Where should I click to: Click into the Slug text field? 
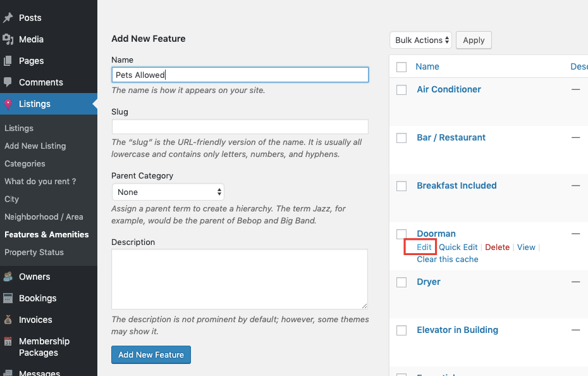pos(240,127)
